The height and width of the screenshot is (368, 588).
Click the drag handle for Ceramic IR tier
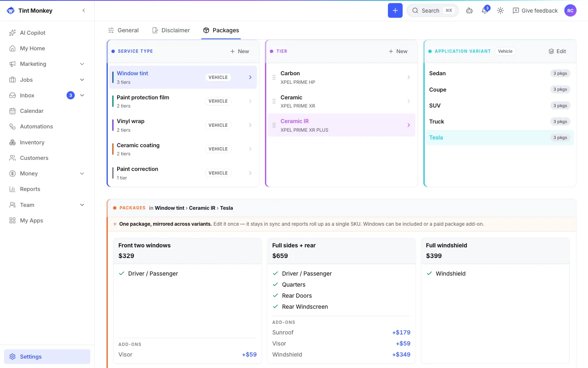tap(274, 125)
